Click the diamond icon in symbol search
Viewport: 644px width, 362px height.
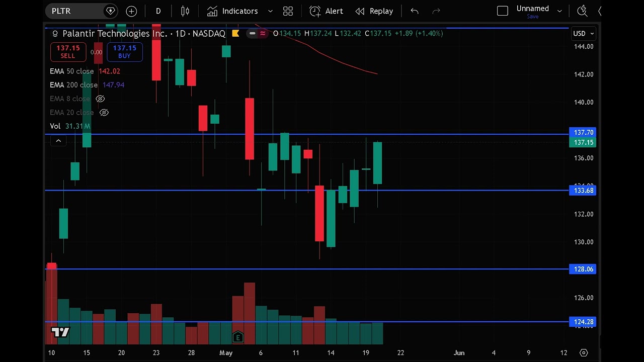tap(110, 11)
